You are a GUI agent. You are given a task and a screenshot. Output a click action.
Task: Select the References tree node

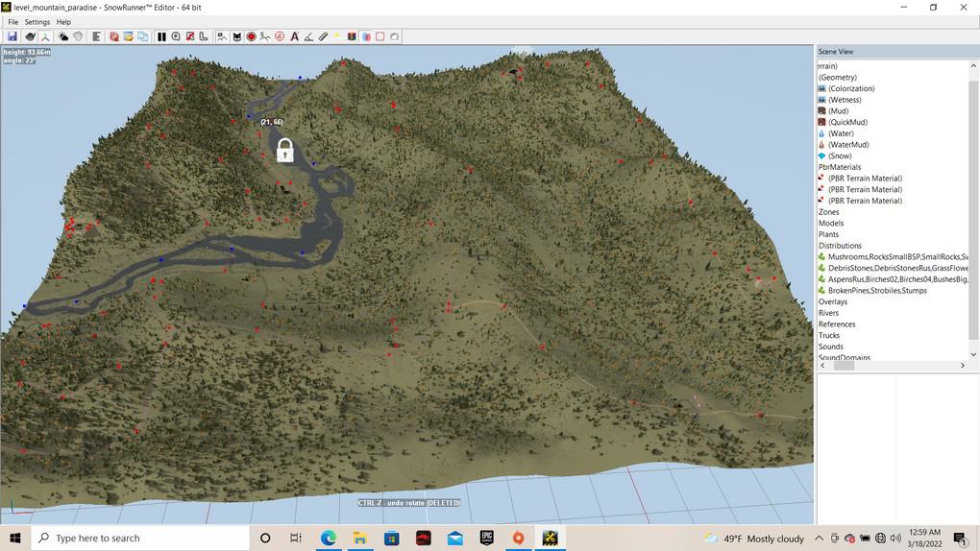(x=837, y=324)
